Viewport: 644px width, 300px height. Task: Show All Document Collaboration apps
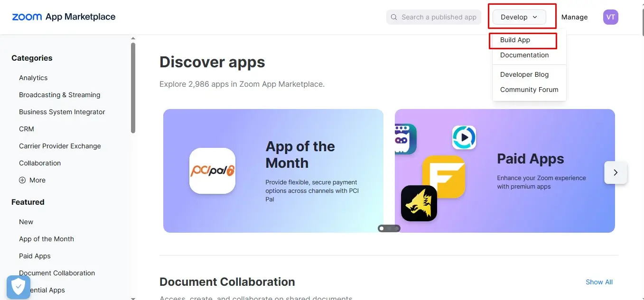coord(599,282)
